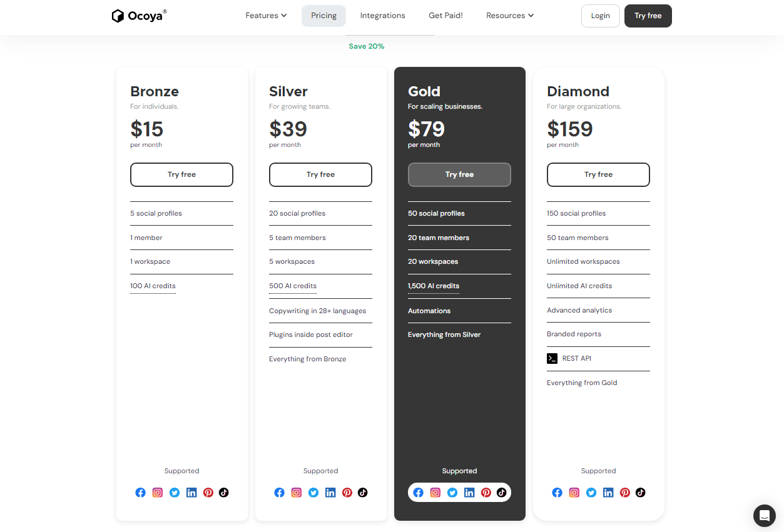Click Pinterest icon in Gold plan

click(486, 493)
